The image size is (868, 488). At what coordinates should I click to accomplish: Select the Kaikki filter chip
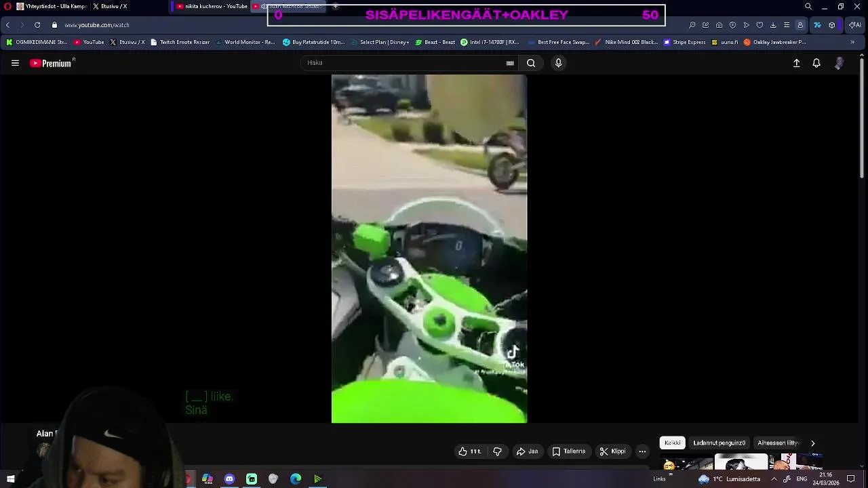pos(673,443)
